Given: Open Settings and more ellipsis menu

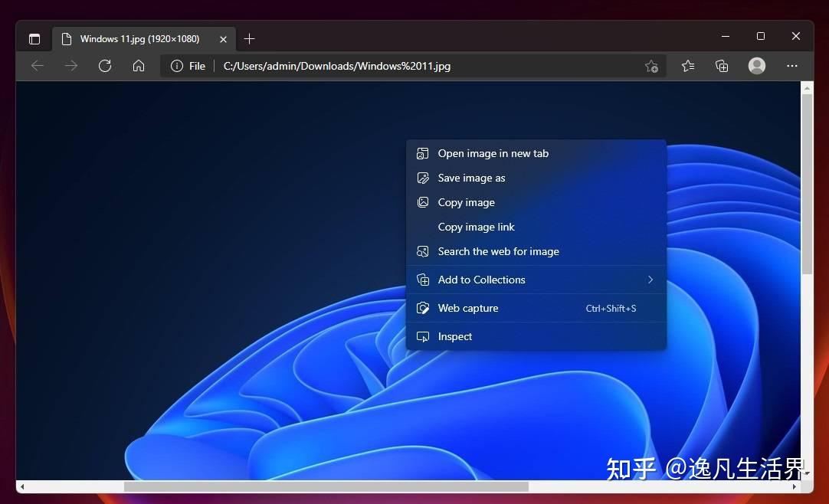Looking at the screenshot, I should [792, 66].
